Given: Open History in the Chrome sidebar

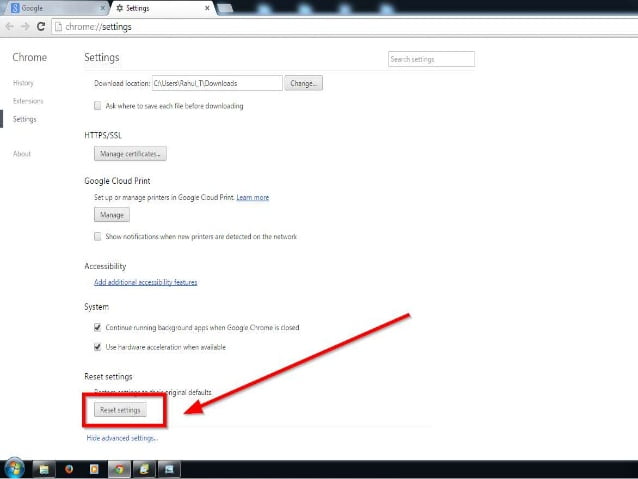Looking at the screenshot, I should 23,83.
